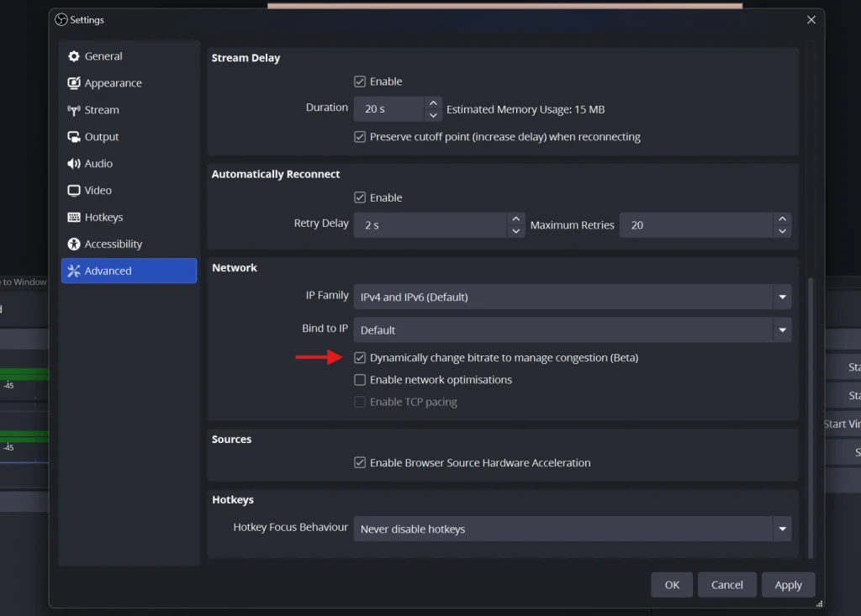Viewport: 861px width, 616px height.
Task: Click the Output icon in sidebar
Action: point(74,137)
